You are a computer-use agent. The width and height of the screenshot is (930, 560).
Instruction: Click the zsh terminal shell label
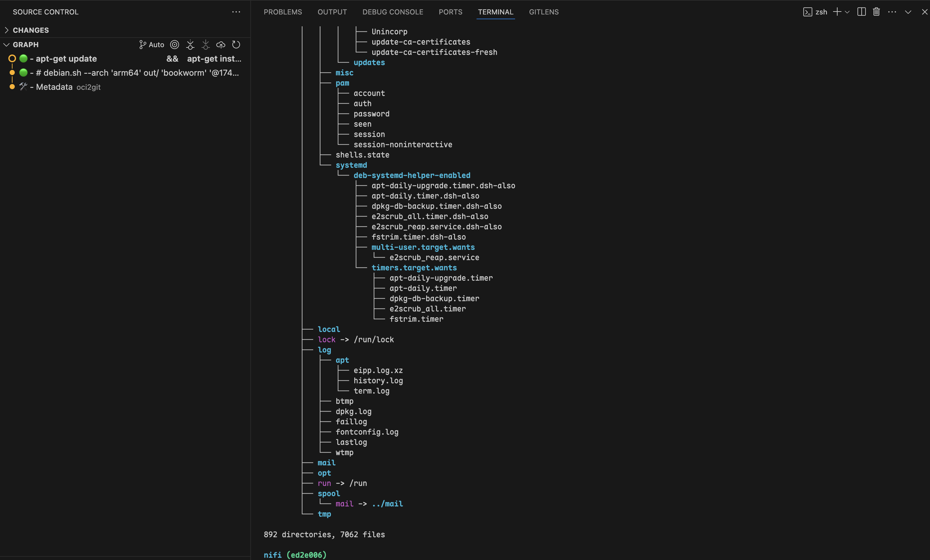[815, 12]
